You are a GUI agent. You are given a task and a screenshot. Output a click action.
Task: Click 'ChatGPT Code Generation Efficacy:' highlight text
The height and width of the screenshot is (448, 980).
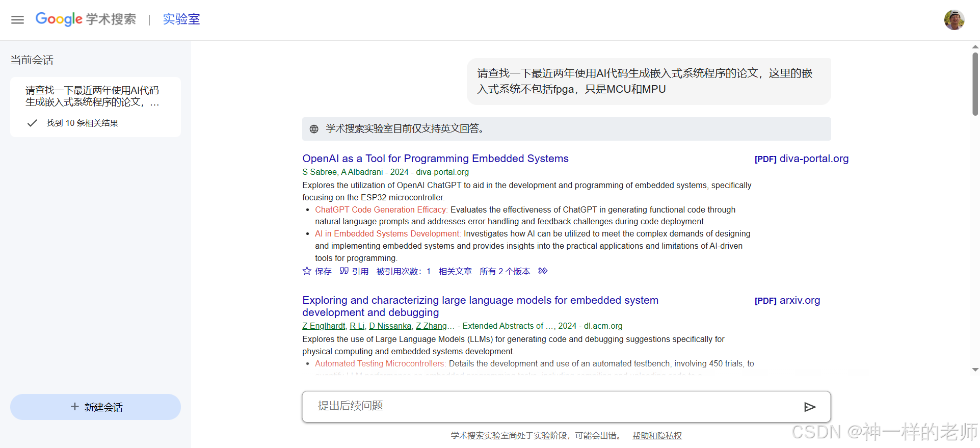(381, 209)
